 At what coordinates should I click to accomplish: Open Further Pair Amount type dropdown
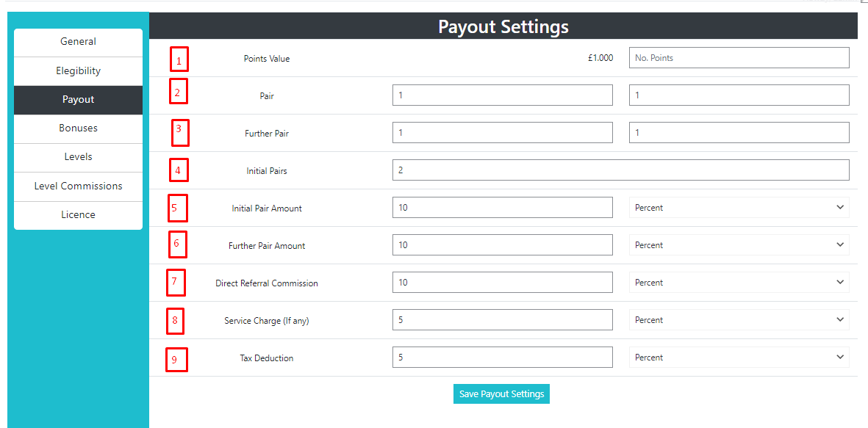739,245
